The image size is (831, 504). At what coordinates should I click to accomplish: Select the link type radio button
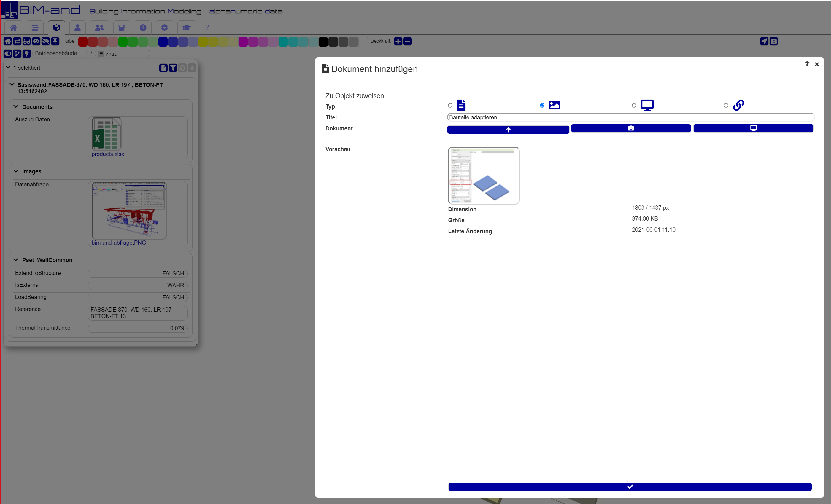[x=726, y=106]
